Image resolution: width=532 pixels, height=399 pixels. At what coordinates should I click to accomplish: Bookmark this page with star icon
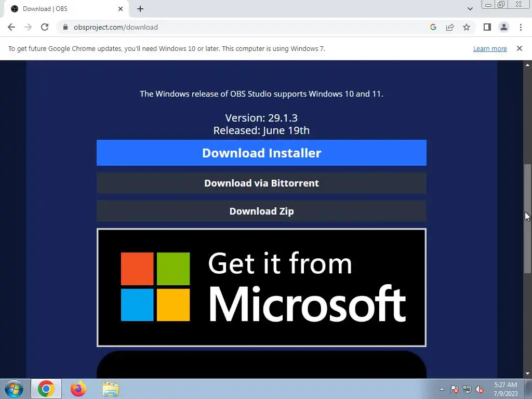coord(467,27)
